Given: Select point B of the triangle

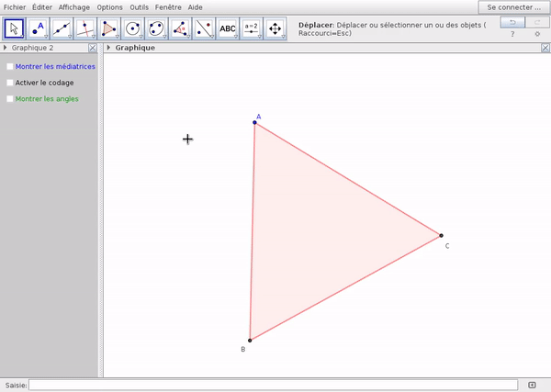Looking at the screenshot, I should tap(250, 341).
